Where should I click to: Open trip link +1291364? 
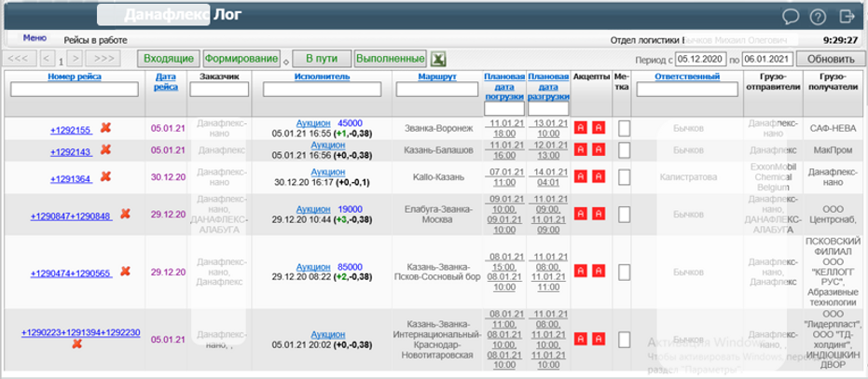click(x=71, y=179)
